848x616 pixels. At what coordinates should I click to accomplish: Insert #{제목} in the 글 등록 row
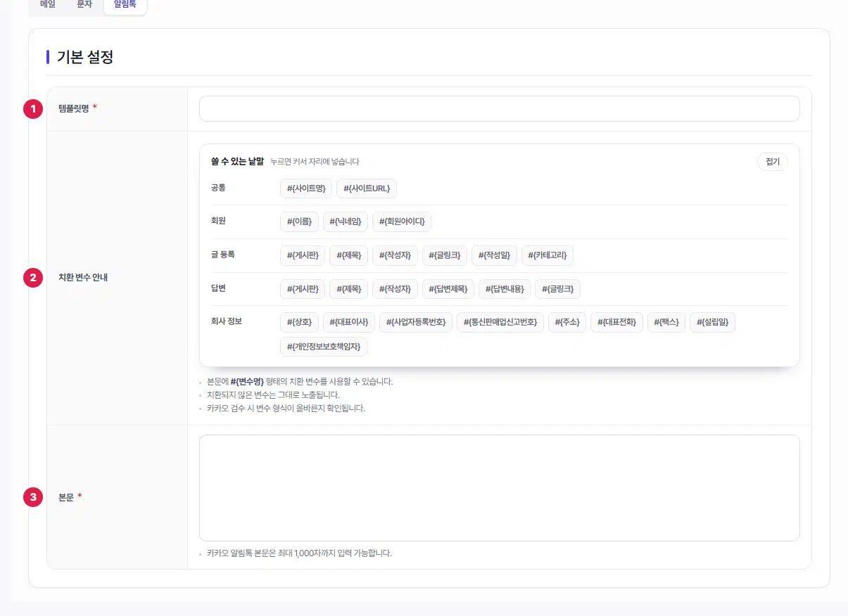tap(349, 255)
